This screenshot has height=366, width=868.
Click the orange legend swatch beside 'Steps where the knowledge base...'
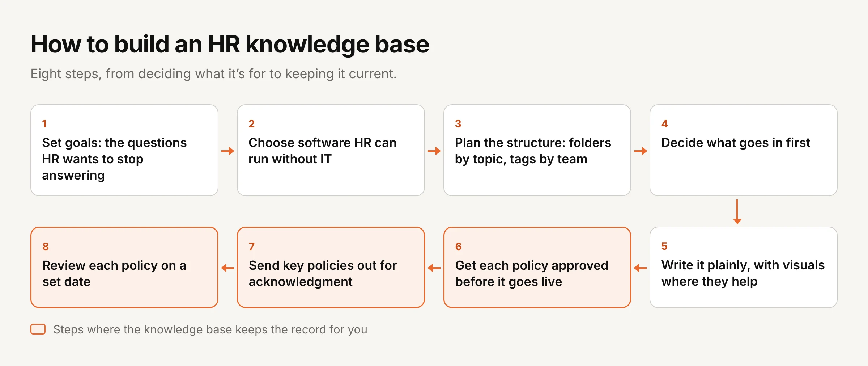point(38,329)
